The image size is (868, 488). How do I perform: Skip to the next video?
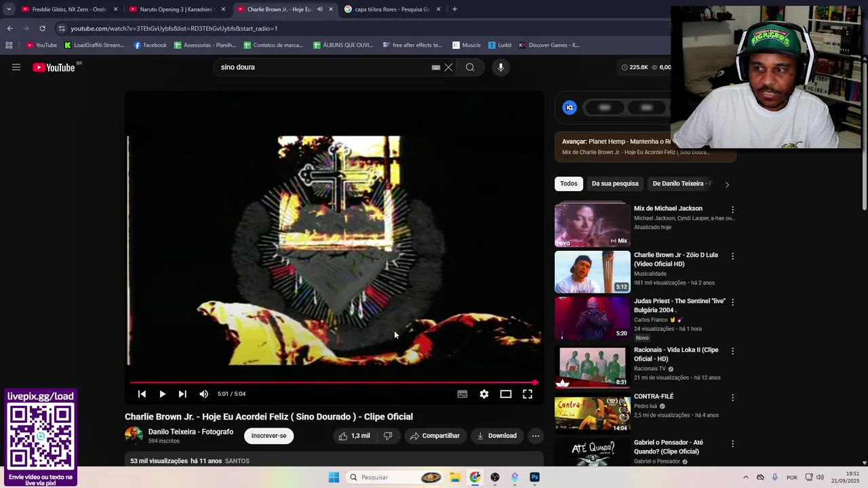182,394
